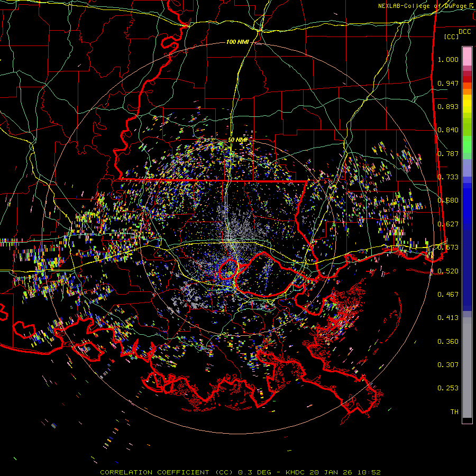Click the 10:52 time stamp in the caption

click(369, 472)
